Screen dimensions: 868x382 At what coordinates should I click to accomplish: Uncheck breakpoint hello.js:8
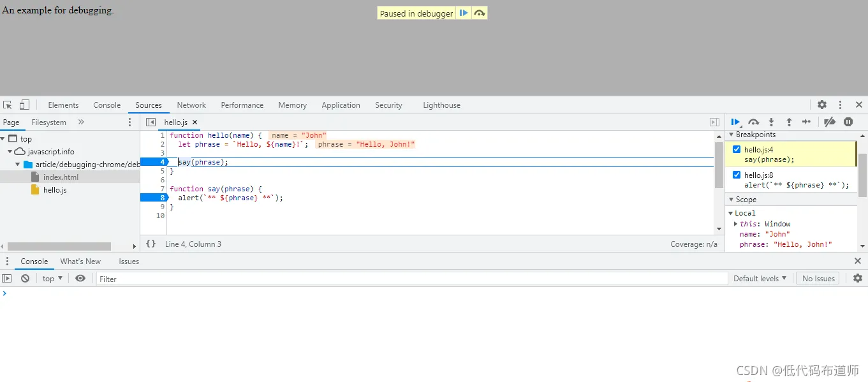tap(737, 175)
